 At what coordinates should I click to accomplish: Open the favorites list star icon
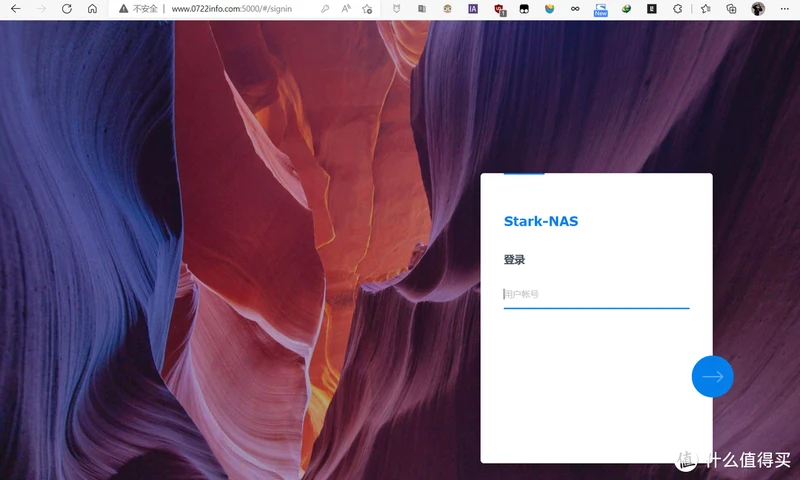pos(706,9)
